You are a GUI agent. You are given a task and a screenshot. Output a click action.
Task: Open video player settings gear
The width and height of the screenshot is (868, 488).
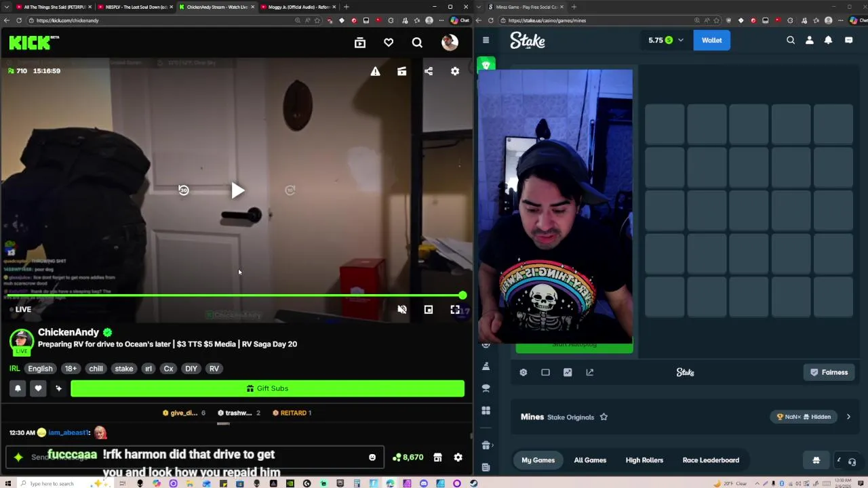pos(455,71)
